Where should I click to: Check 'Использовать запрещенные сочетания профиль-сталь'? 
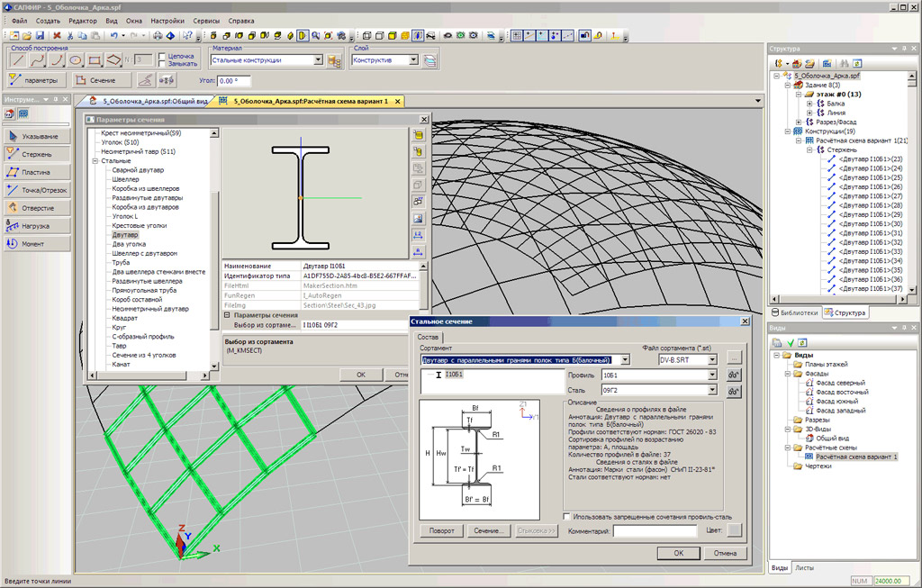pyautogui.click(x=565, y=517)
